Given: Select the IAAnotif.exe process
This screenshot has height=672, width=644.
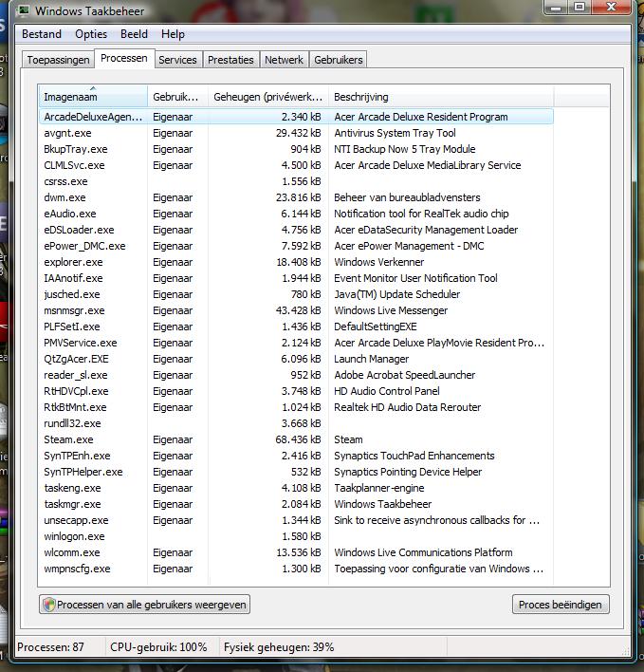Looking at the screenshot, I should tap(296, 278).
